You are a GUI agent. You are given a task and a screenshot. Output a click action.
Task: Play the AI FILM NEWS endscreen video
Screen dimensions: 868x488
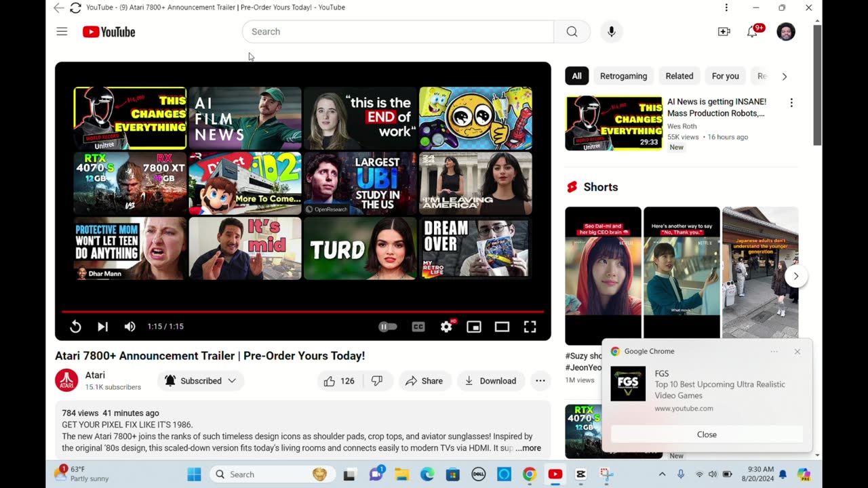245,118
